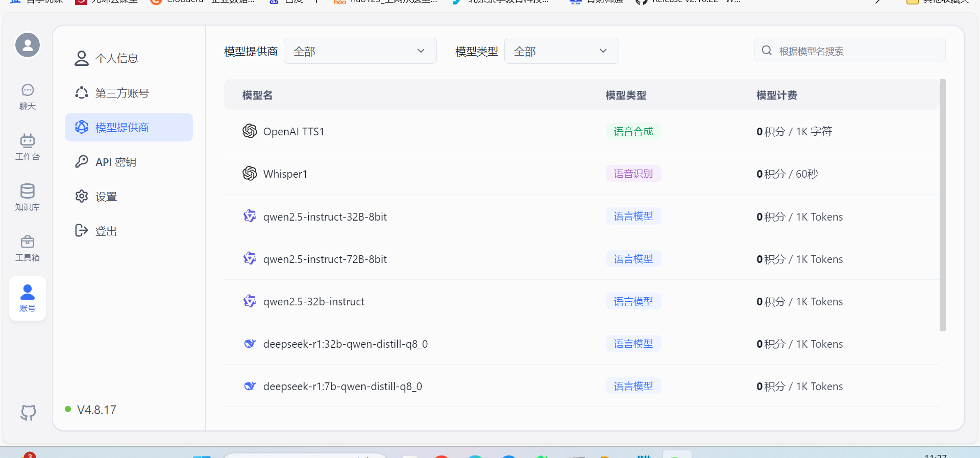Viewport: 980px width, 458px height.
Task: Open 个人信息 menu item
Action: coord(117,59)
